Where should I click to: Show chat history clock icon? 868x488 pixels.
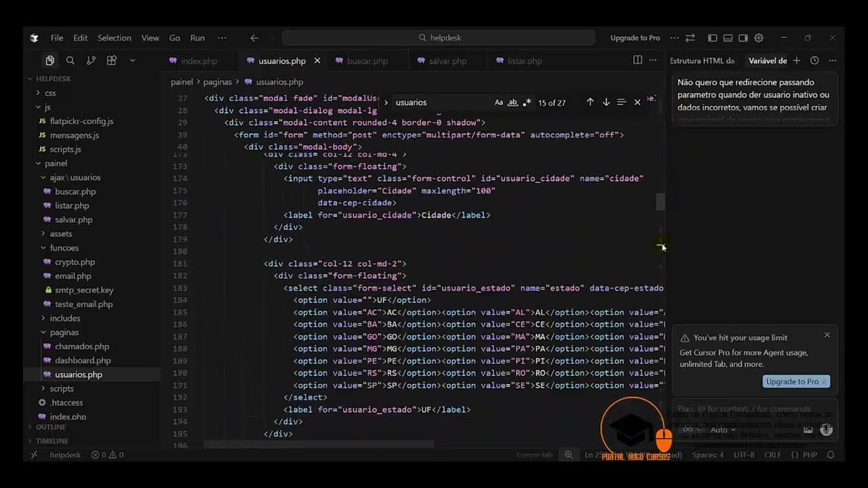point(815,60)
